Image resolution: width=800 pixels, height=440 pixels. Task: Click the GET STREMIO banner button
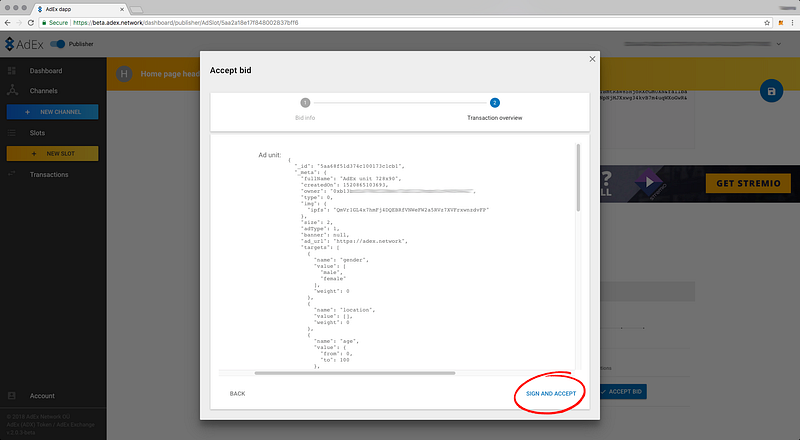(x=748, y=183)
